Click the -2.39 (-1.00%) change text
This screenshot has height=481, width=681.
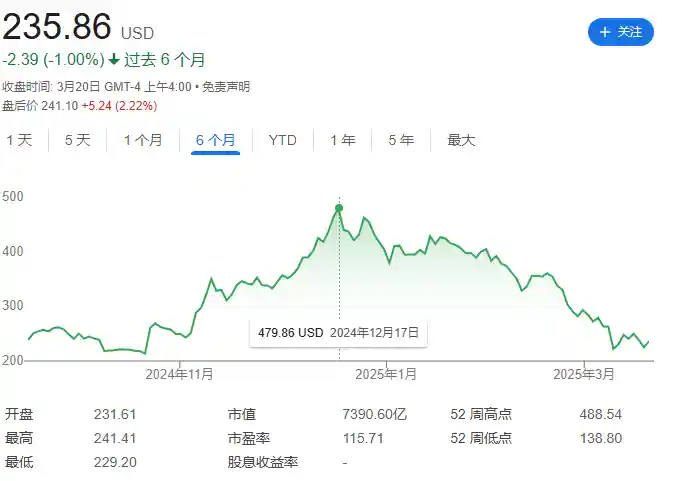coord(53,59)
